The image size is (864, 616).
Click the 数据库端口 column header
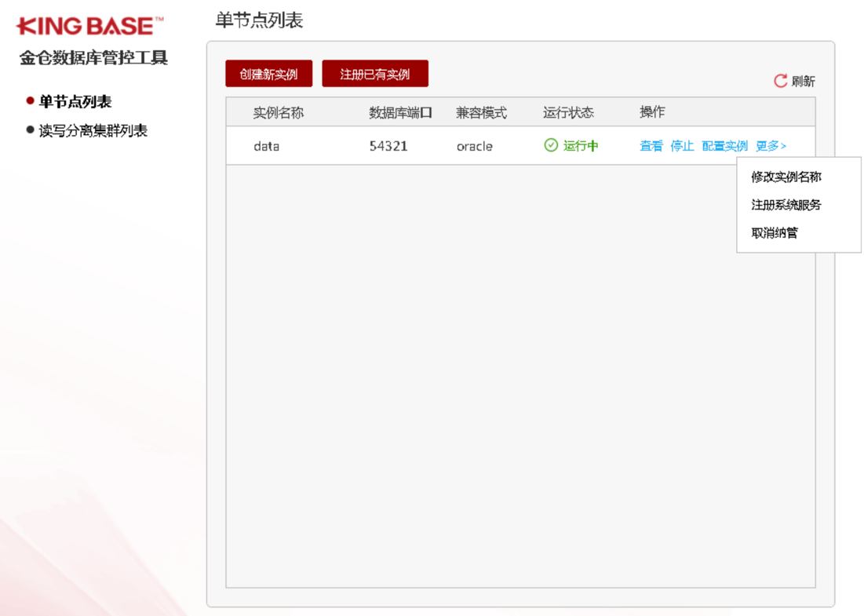(x=400, y=113)
